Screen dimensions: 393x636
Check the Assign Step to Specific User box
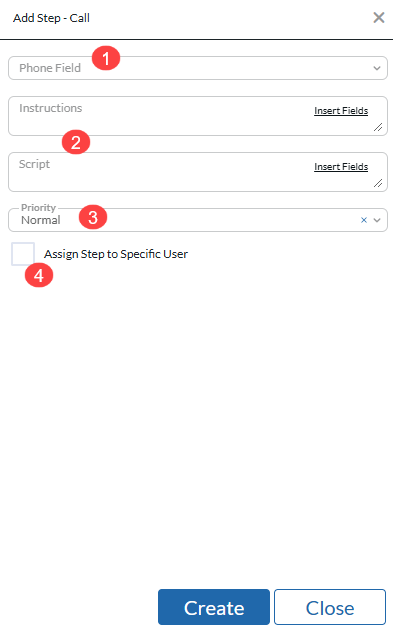pos(23,254)
